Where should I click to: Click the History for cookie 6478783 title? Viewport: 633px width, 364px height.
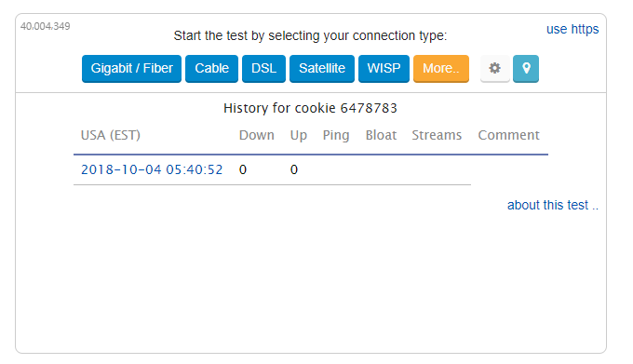310,108
